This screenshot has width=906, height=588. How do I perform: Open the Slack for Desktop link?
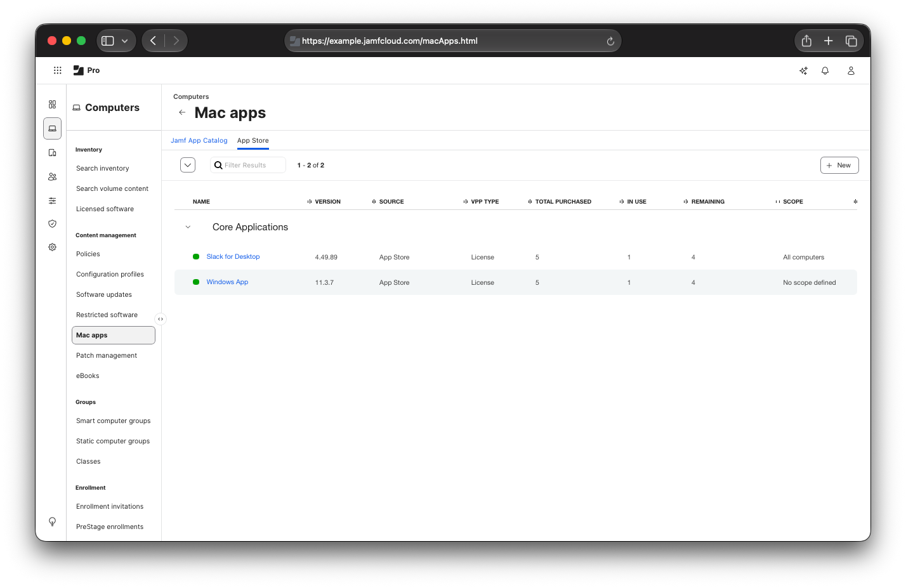[x=233, y=257]
